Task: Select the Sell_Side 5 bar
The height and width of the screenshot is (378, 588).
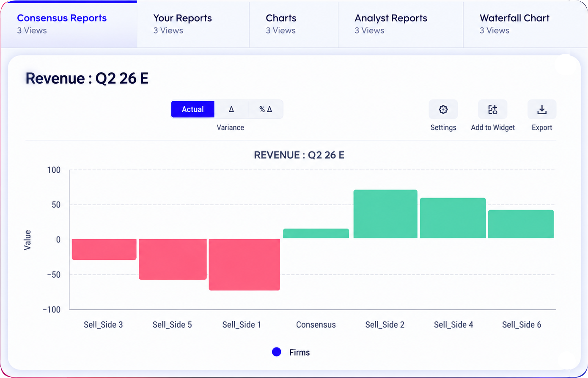Action: coord(173,259)
